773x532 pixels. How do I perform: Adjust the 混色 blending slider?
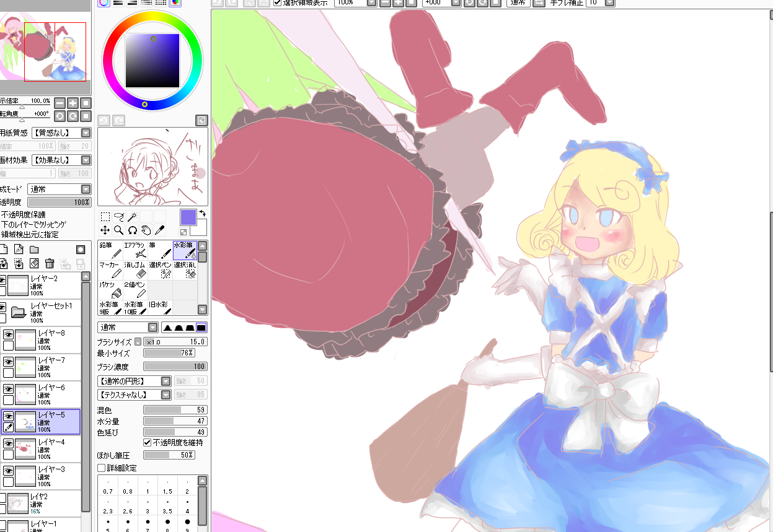pos(175,410)
